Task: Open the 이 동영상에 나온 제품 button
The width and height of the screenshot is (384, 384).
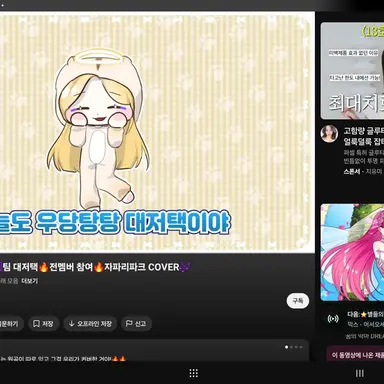Action: coord(356,355)
